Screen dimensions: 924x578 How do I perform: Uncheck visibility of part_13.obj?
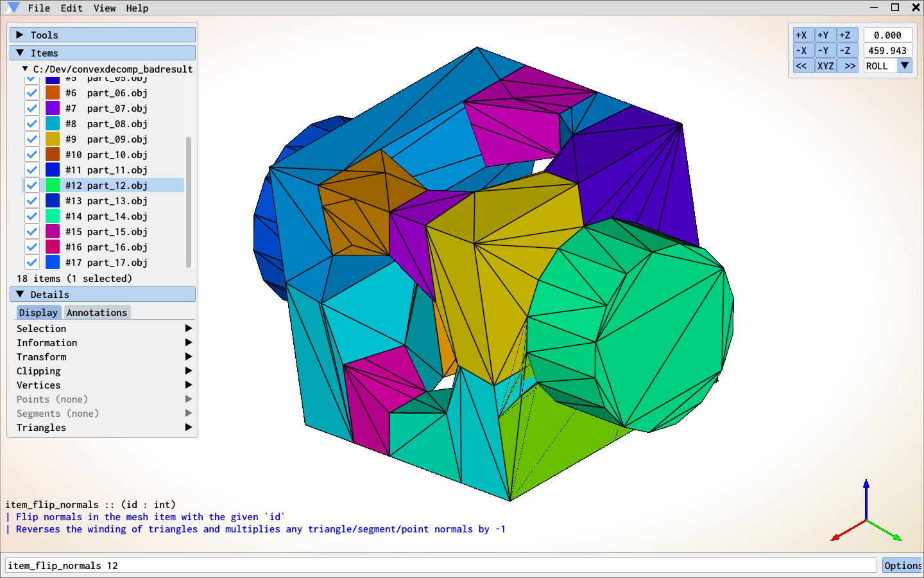[32, 201]
